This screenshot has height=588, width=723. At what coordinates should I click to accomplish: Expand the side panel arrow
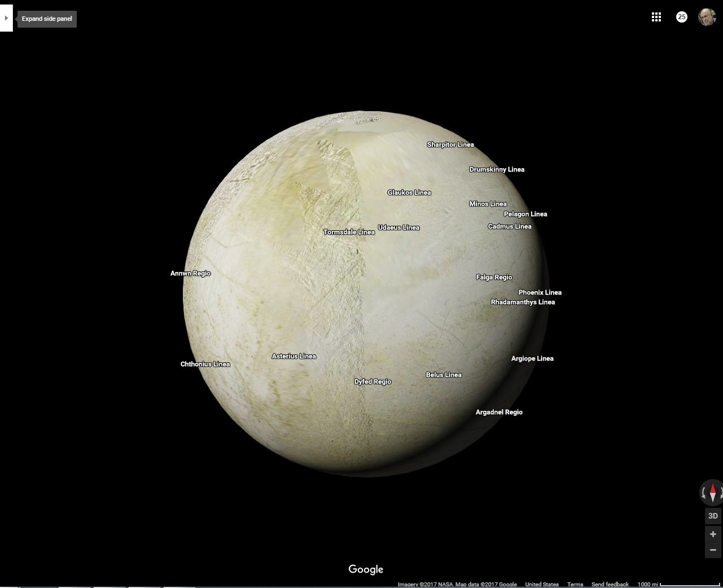(x=6, y=19)
